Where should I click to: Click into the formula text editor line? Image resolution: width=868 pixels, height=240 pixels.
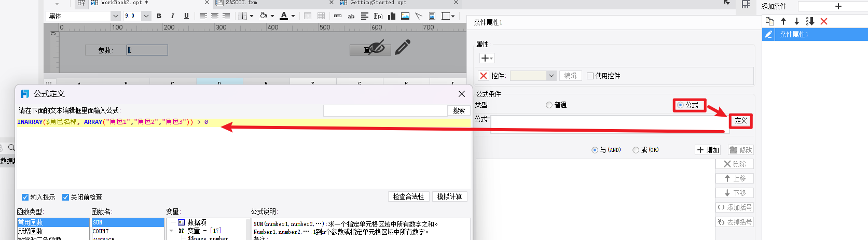pyautogui.click(x=244, y=122)
